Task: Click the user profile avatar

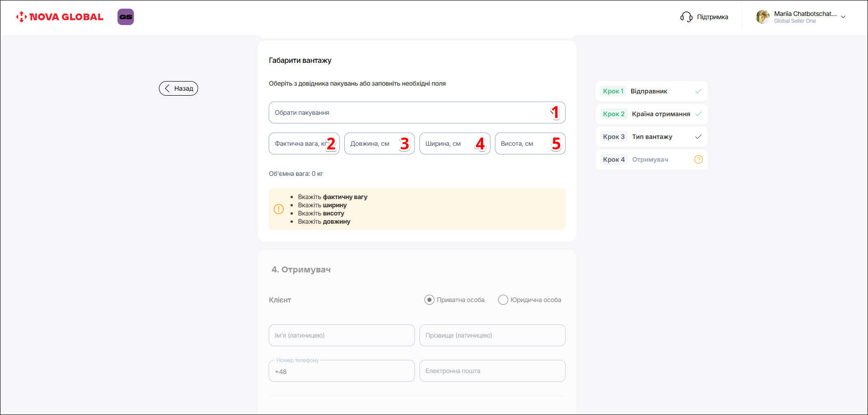Action: [763, 17]
